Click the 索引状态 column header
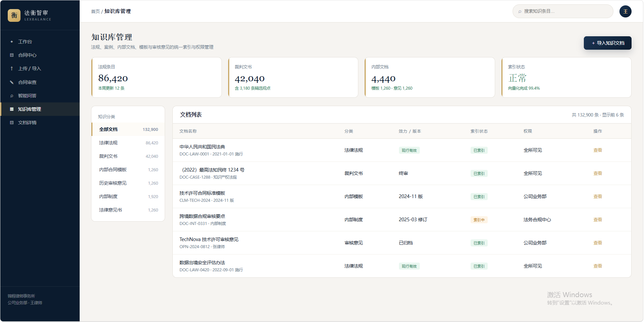644x322 pixels. pyautogui.click(x=479, y=131)
